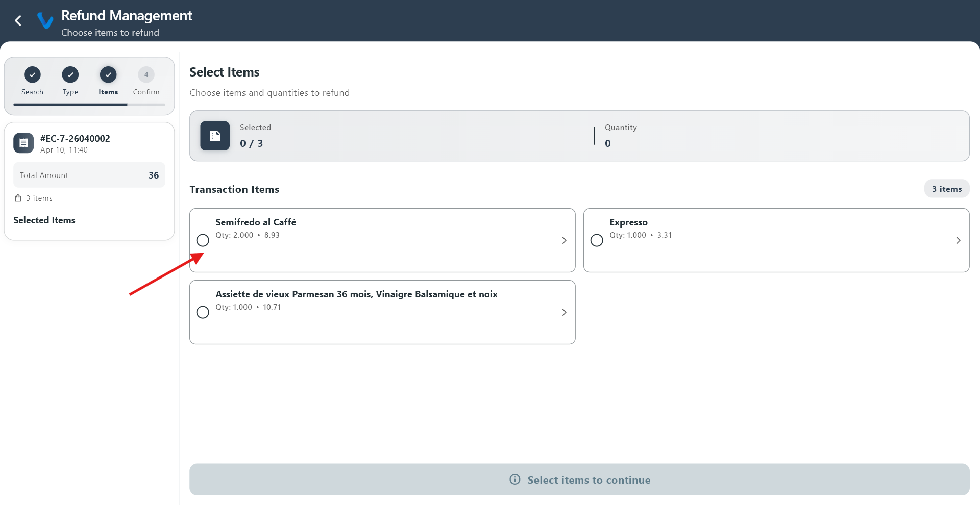This screenshot has height=505, width=980.
Task: Click info icon in Select items to continue
Action: (515, 479)
